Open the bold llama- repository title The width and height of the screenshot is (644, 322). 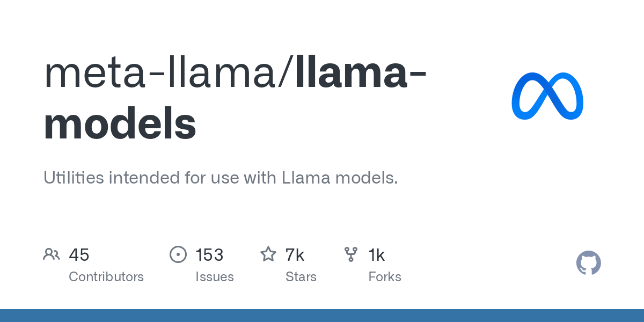pyautogui.click(x=361, y=74)
